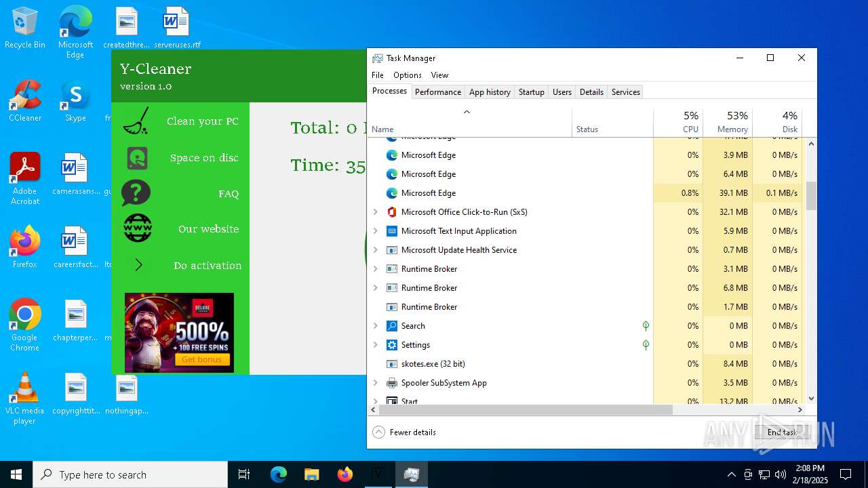Switch to the Performance tab
This screenshot has width=868, height=488.
coord(438,92)
